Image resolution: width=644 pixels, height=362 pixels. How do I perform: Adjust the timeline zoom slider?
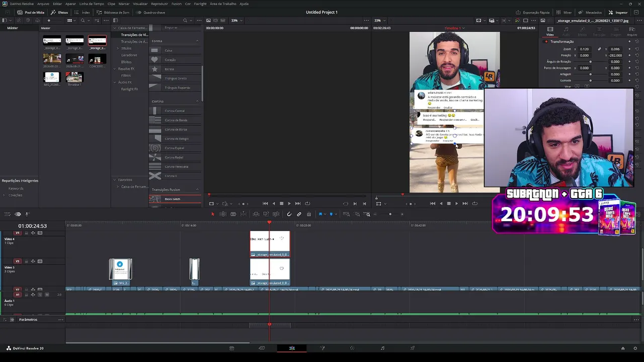(390, 214)
